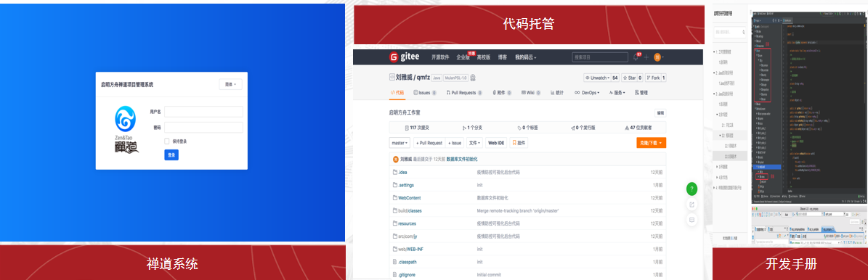The height and width of the screenshot is (280, 868).
Task: Click 0 个标签 tags link
Action: click(527, 128)
